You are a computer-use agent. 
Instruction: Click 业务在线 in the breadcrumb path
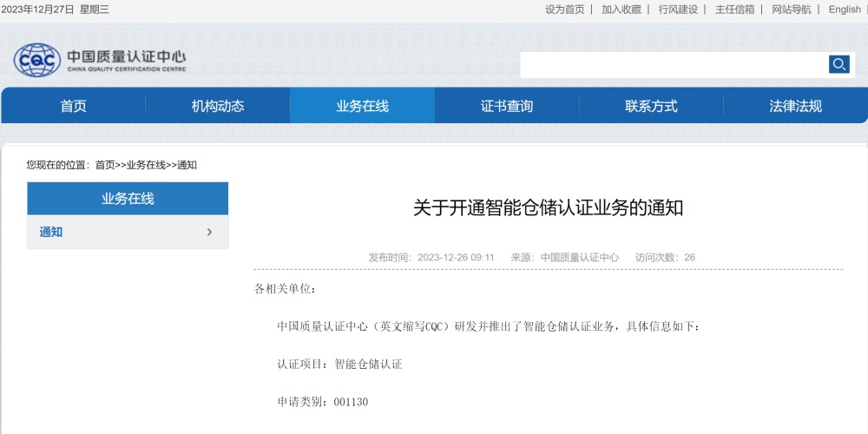146,165
